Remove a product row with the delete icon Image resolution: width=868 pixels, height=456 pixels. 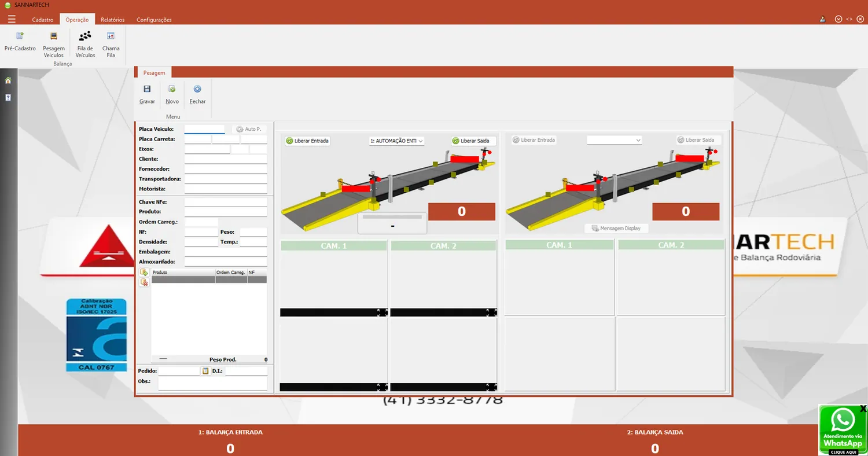pos(144,282)
